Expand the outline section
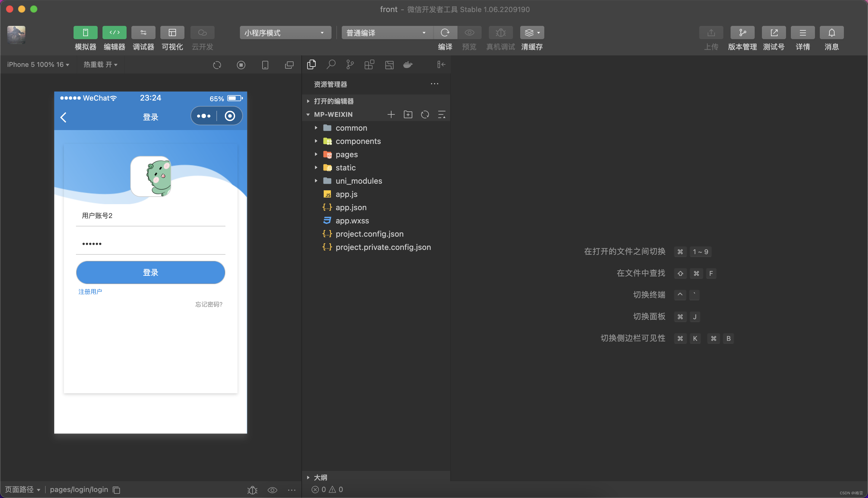Viewport: 868px width, 498px height. [x=376, y=478]
